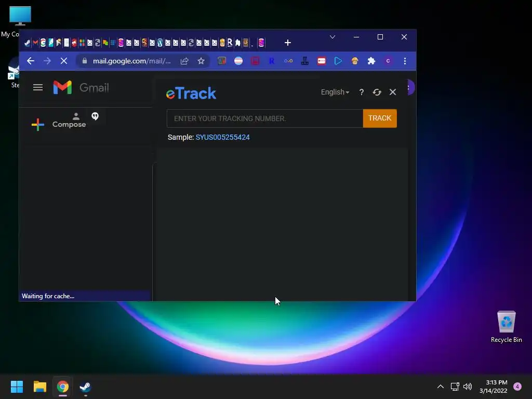Open Chrome three-dot menu
The width and height of the screenshot is (532, 399).
[x=405, y=61]
